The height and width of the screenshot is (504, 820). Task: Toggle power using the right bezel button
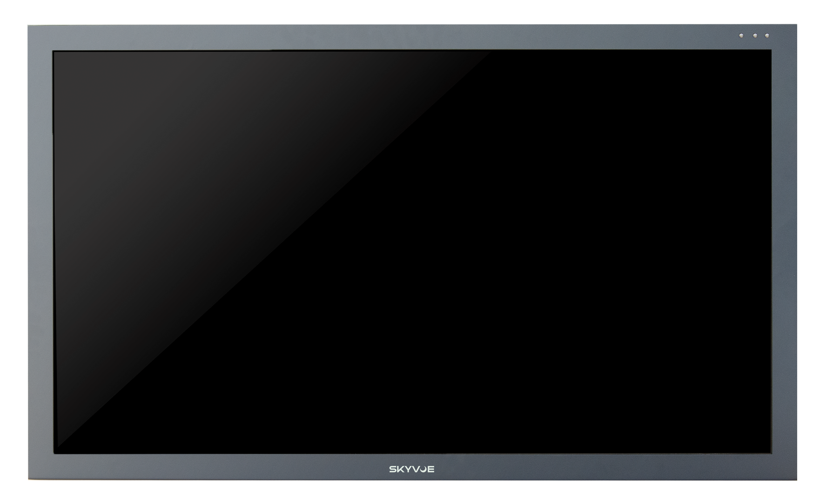click(x=767, y=36)
